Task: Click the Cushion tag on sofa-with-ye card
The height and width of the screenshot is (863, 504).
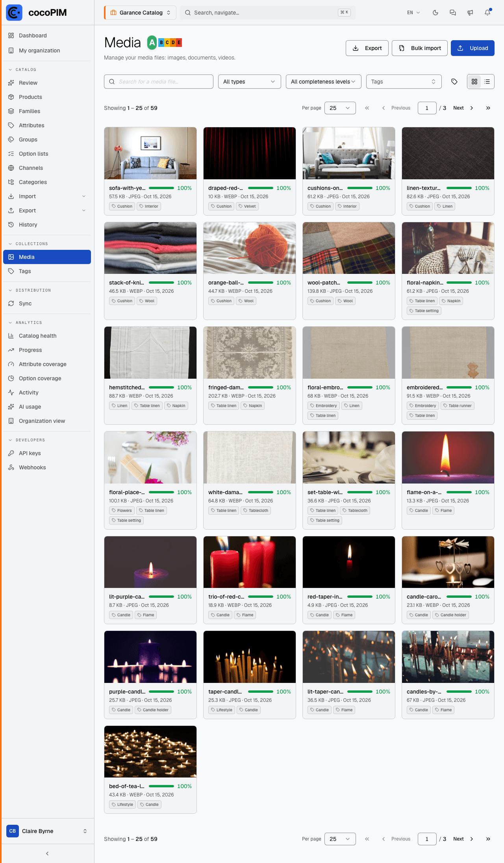Action: point(122,206)
